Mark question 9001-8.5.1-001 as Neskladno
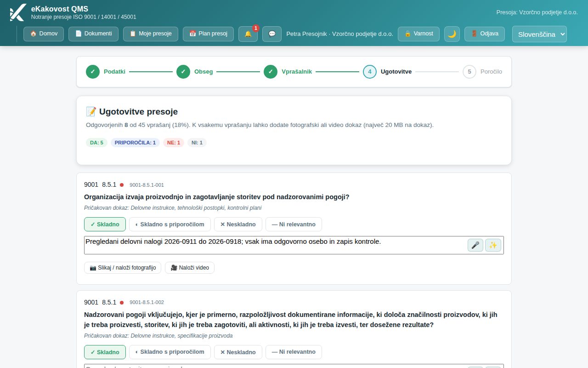The width and height of the screenshot is (588, 368). [x=238, y=224]
